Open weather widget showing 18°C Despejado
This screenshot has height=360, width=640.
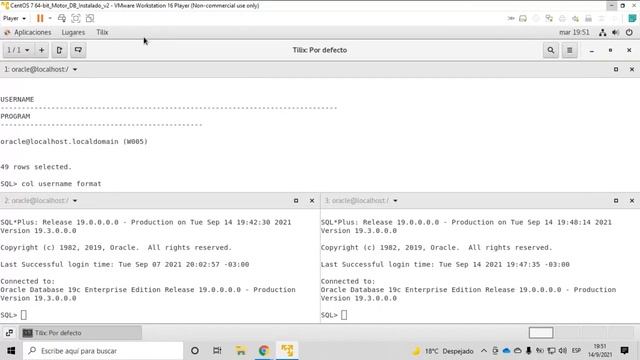pyautogui.click(x=442, y=351)
